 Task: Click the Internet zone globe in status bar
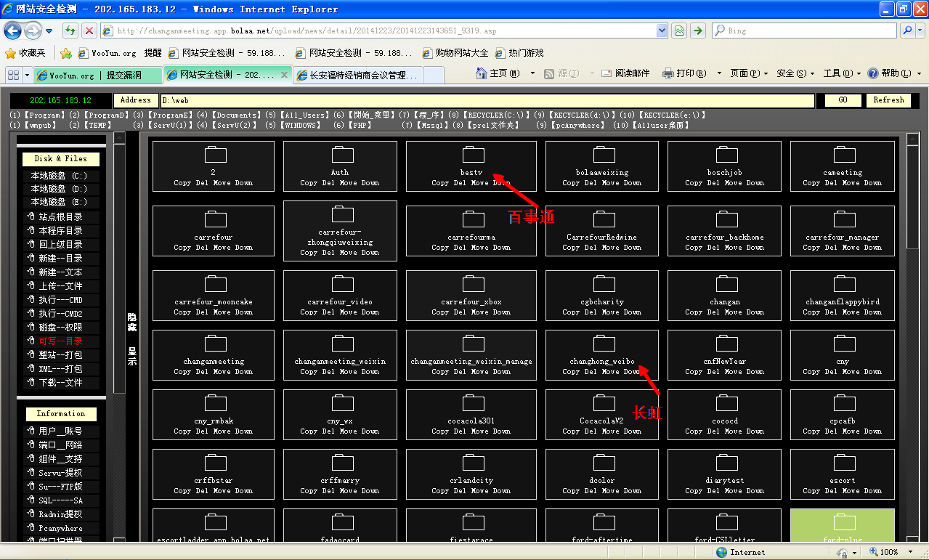[x=722, y=552]
